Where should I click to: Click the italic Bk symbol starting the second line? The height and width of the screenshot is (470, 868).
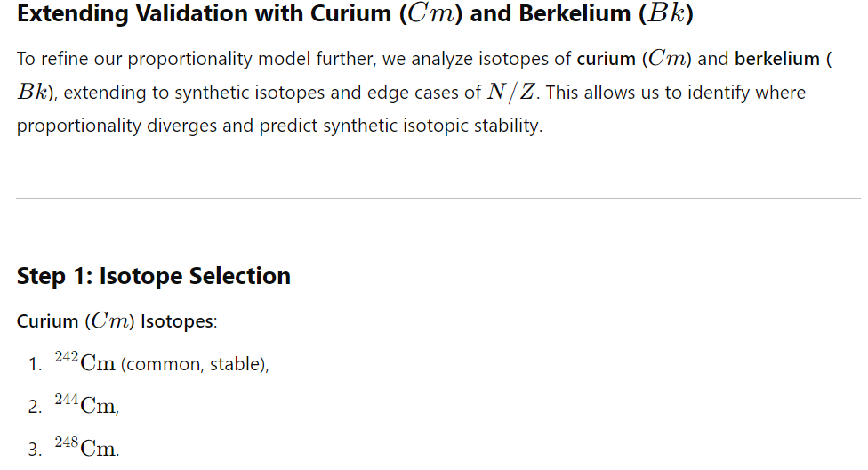point(33,92)
